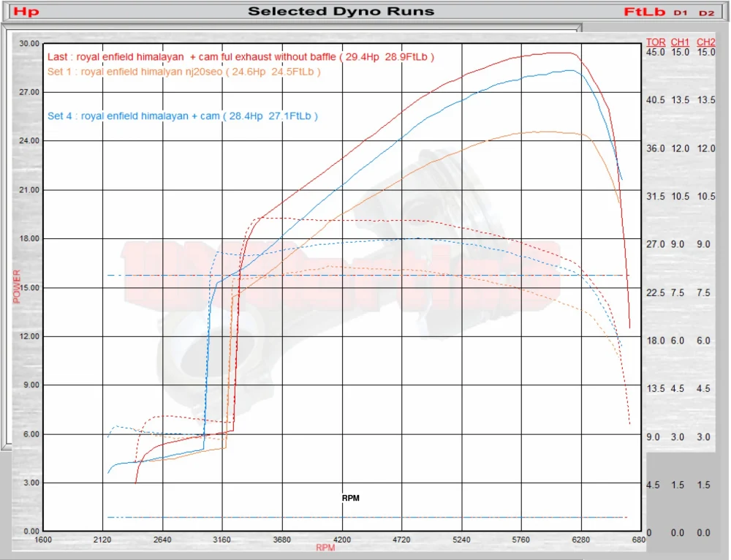Image resolution: width=731 pixels, height=560 pixels.
Task: Click the 45.0 torque scale value
Action: click(656, 52)
